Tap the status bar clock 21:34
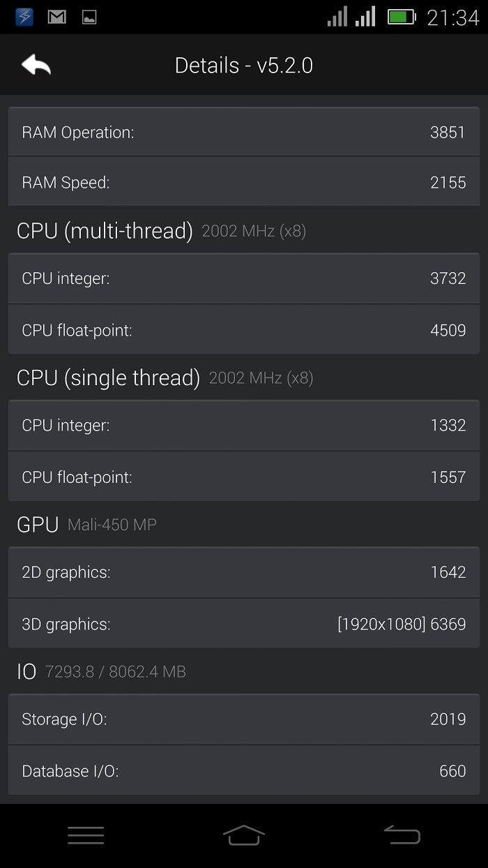Image resolution: width=488 pixels, height=868 pixels. (x=452, y=17)
